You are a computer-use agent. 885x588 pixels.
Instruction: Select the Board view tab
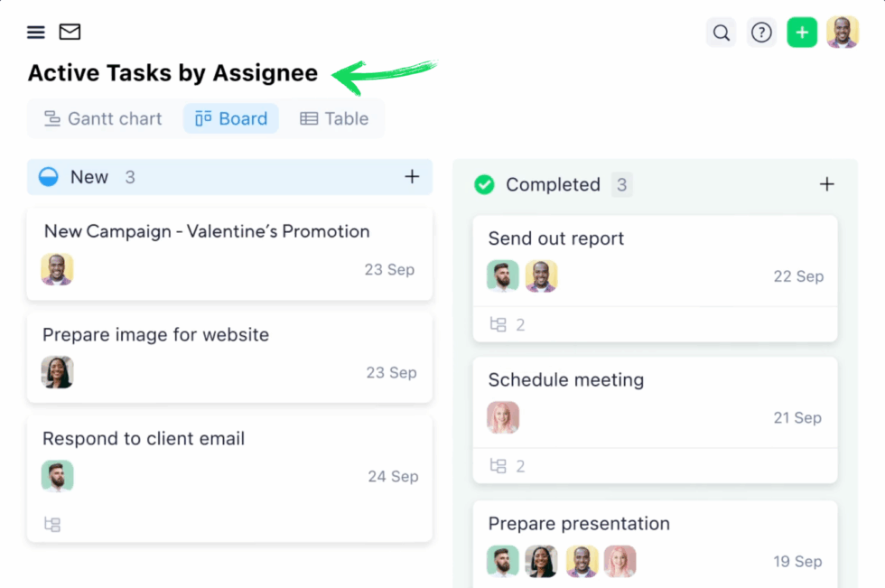tap(231, 118)
